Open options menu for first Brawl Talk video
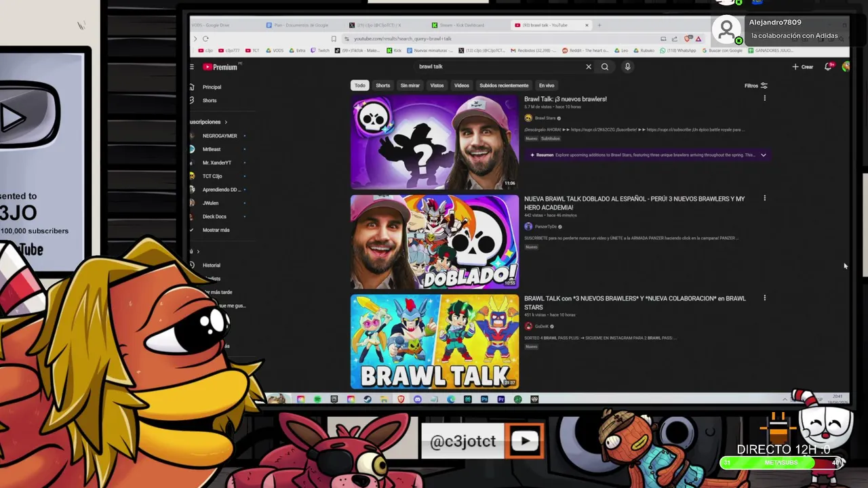 (x=764, y=99)
